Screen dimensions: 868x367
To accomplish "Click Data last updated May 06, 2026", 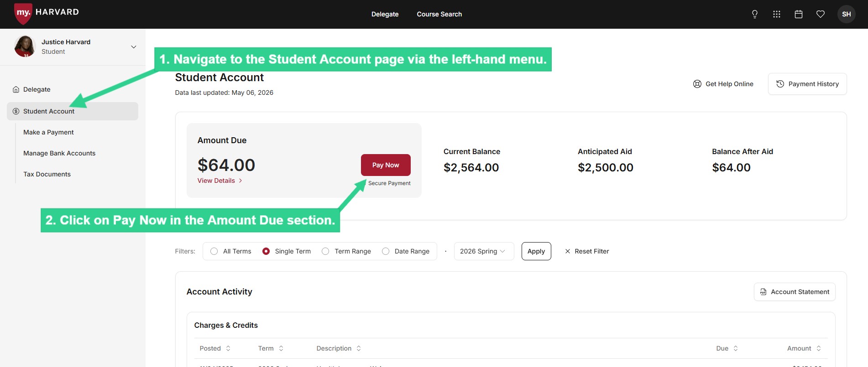I will click(x=224, y=93).
